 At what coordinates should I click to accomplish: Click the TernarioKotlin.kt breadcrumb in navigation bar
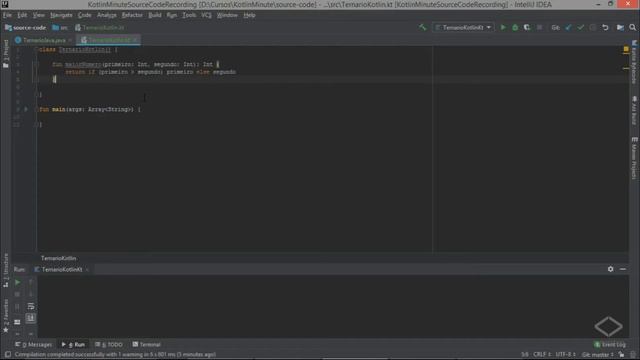point(100,28)
